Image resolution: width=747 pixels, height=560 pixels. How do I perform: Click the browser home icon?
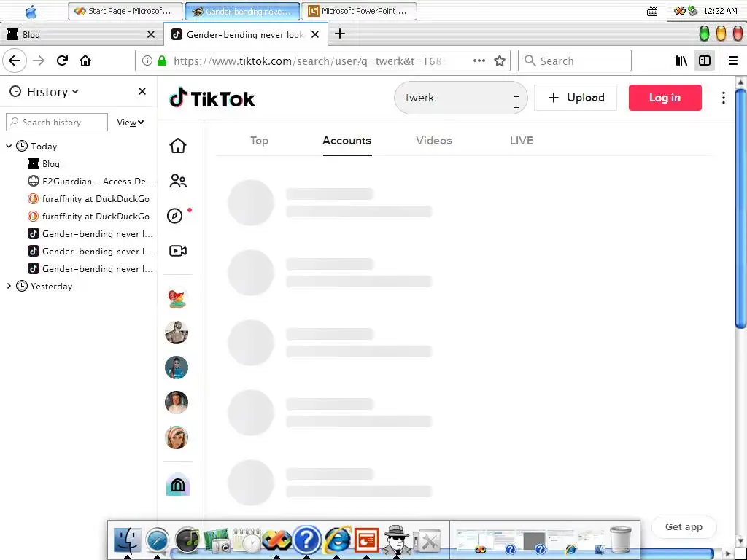[x=85, y=61]
